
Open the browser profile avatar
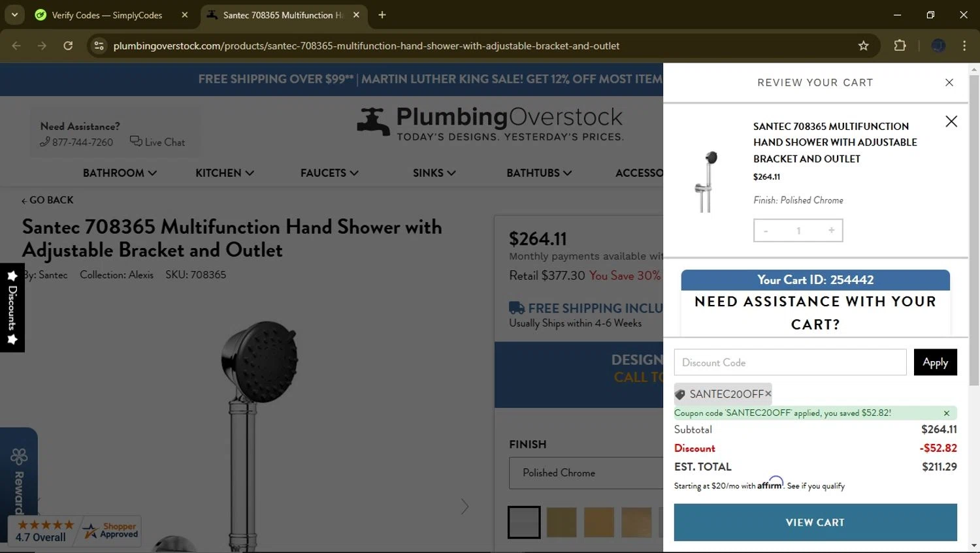point(938,46)
